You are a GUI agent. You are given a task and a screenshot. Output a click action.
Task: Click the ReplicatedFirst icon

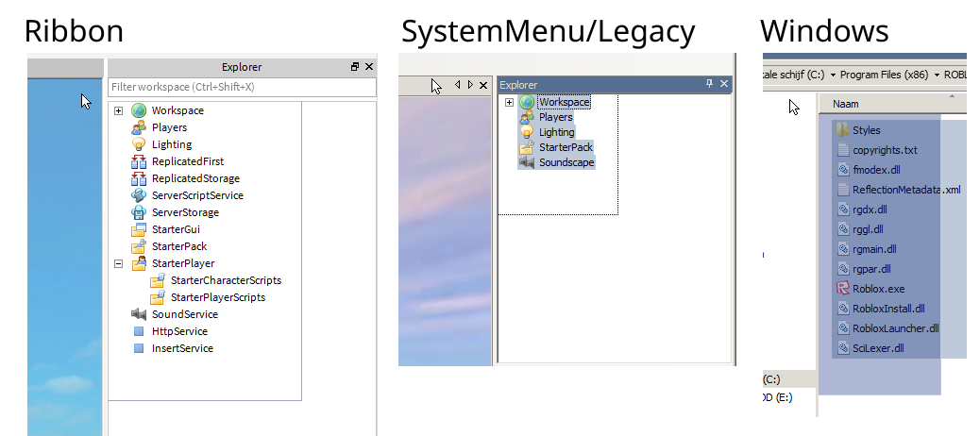139,161
